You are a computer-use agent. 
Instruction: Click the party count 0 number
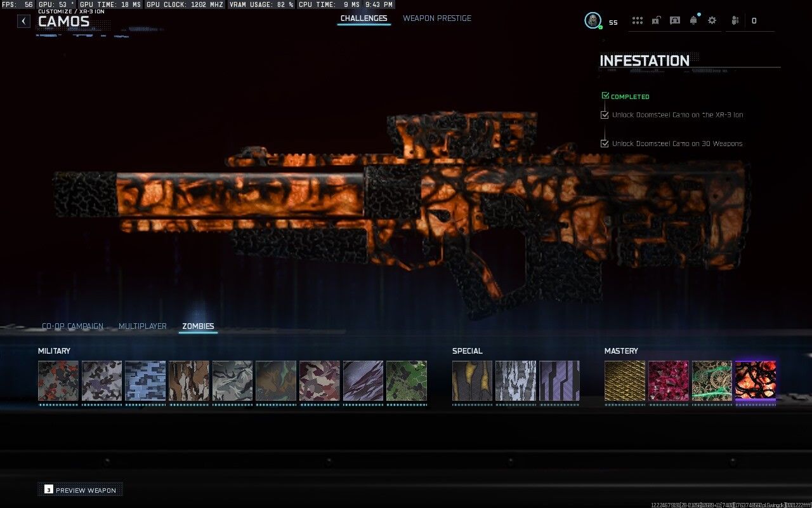click(x=754, y=21)
